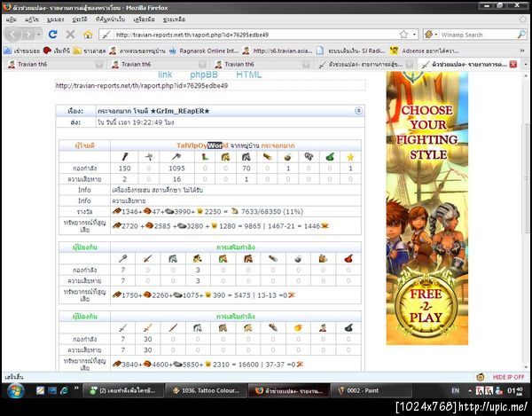Click the attacker axeman unit icon

coord(176,157)
